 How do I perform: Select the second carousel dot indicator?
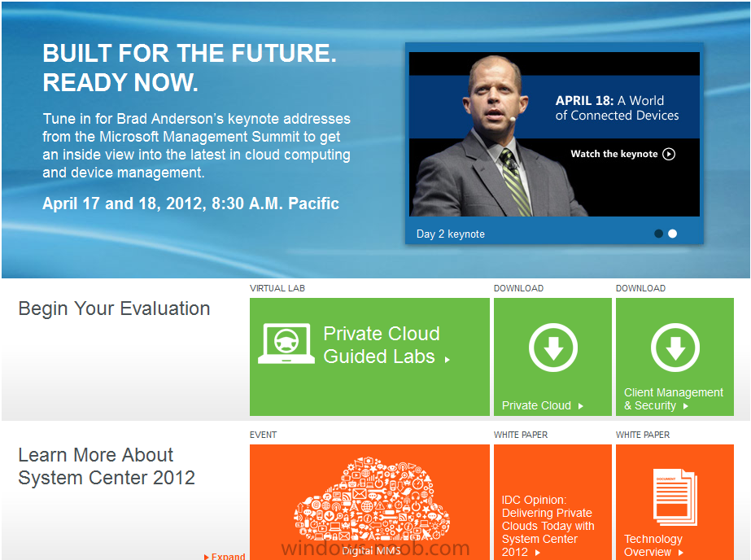pos(672,234)
